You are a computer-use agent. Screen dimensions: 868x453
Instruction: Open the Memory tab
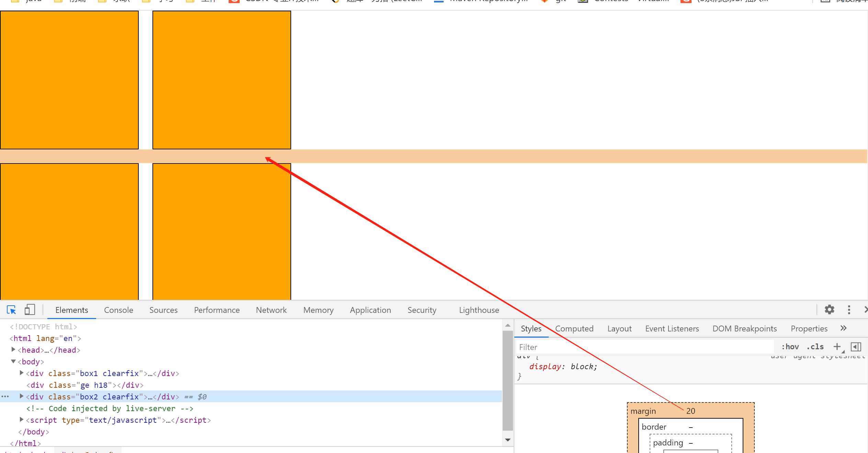pyautogui.click(x=318, y=310)
